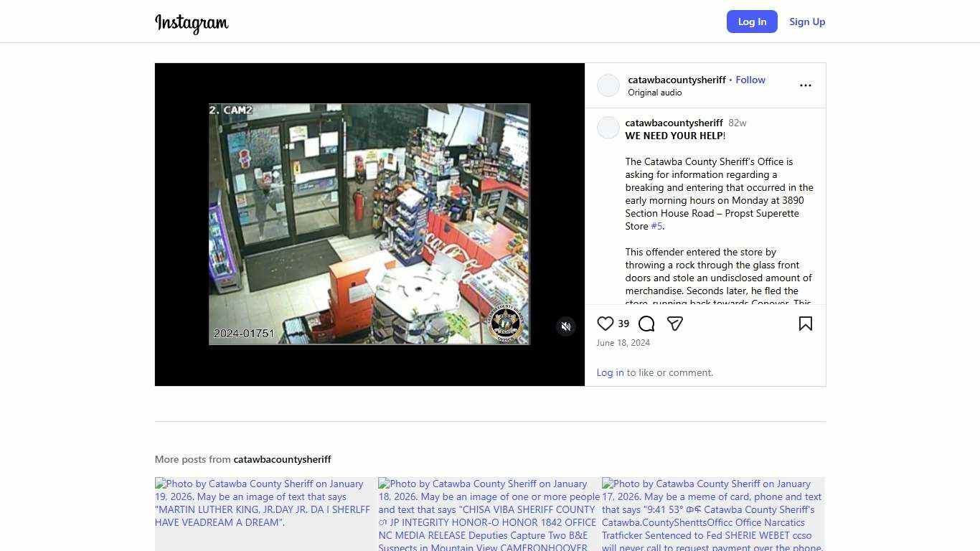Open comments via speech bubble icon
The image size is (980, 551).
pyautogui.click(x=646, y=324)
